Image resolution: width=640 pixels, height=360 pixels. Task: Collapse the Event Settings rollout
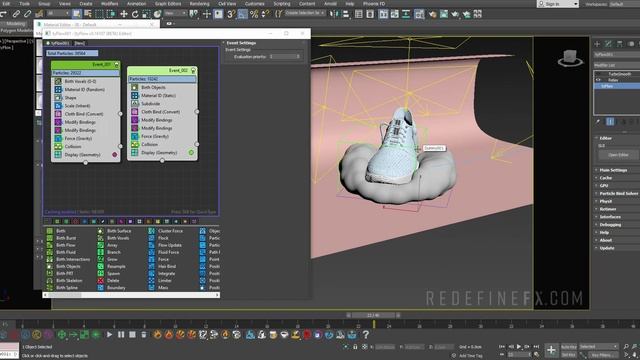[x=241, y=43]
